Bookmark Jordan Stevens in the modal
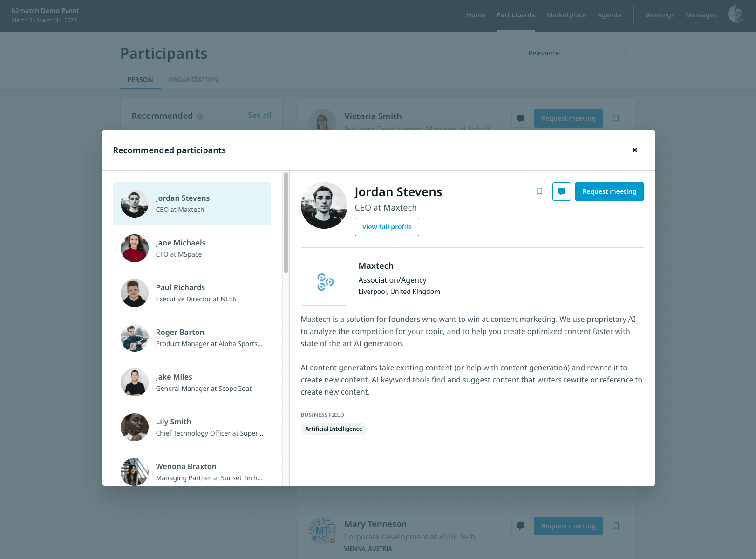This screenshot has height=559, width=756. [x=539, y=191]
